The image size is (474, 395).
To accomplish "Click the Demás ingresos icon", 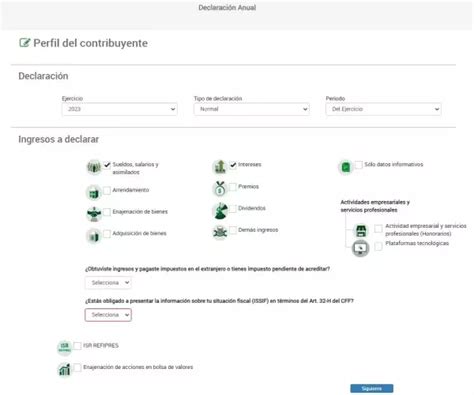I will (x=220, y=232).
